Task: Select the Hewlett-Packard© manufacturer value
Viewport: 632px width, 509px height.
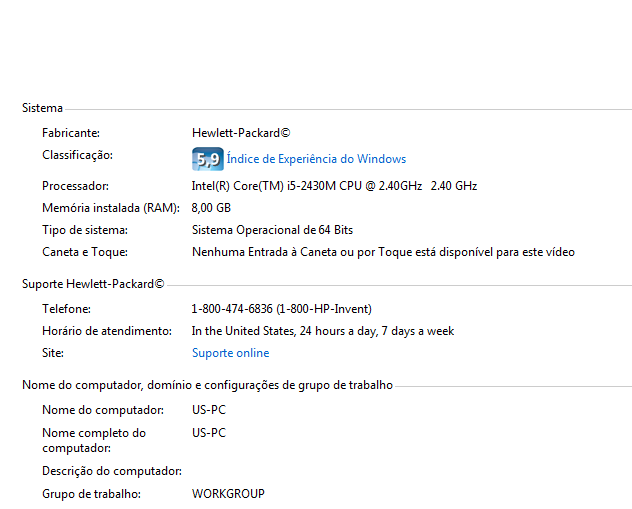Action: [241, 133]
